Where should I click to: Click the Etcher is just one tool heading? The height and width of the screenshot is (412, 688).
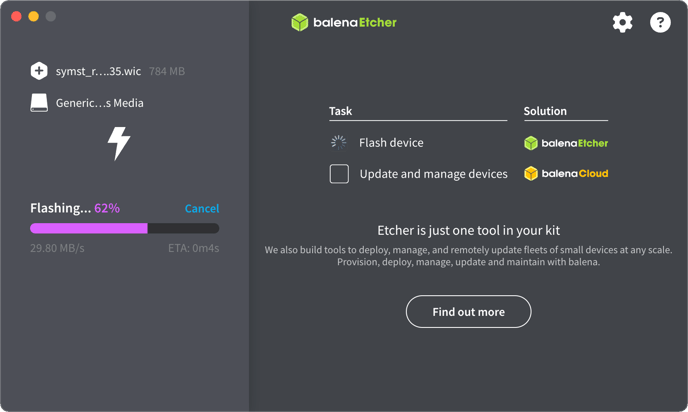[x=469, y=230]
